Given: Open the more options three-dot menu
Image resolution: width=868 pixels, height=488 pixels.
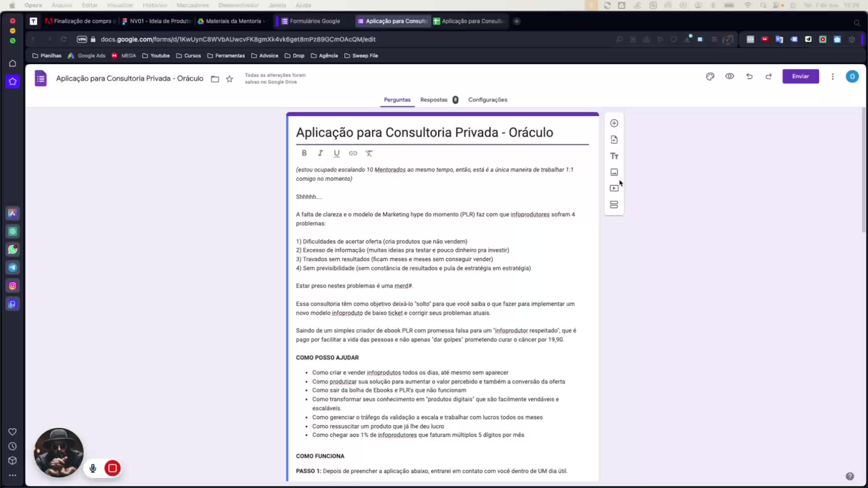Looking at the screenshot, I should [832, 76].
